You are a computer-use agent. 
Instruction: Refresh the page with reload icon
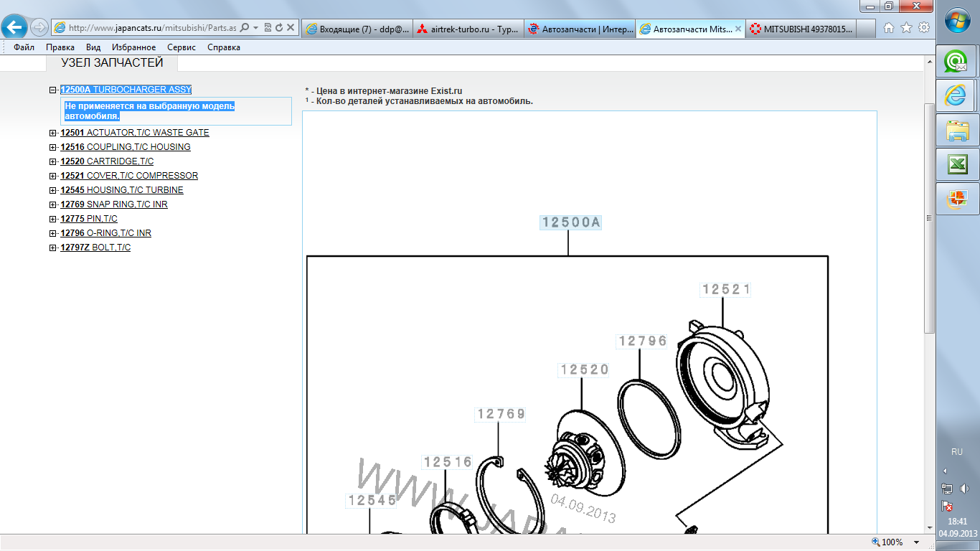coord(278,28)
